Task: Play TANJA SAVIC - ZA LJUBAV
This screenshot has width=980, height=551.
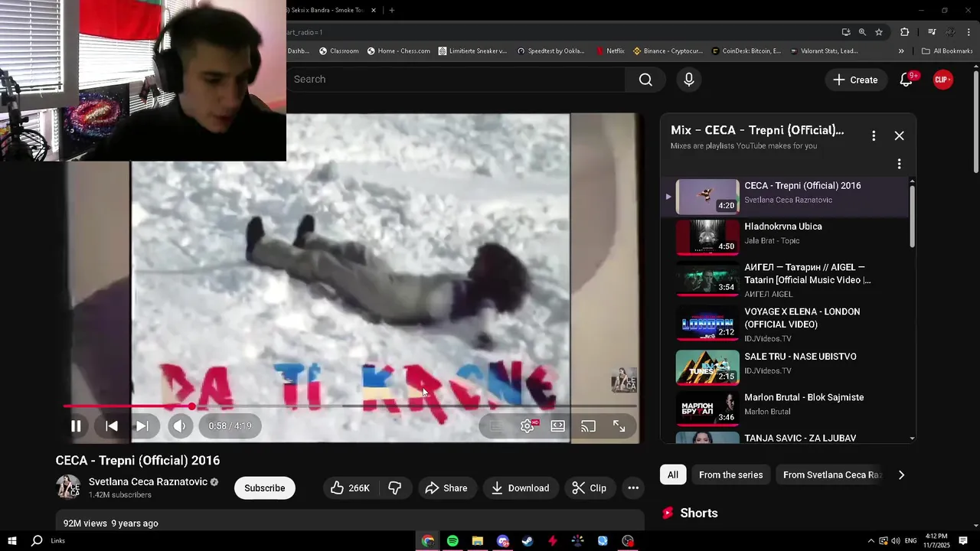Action: pos(785,438)
